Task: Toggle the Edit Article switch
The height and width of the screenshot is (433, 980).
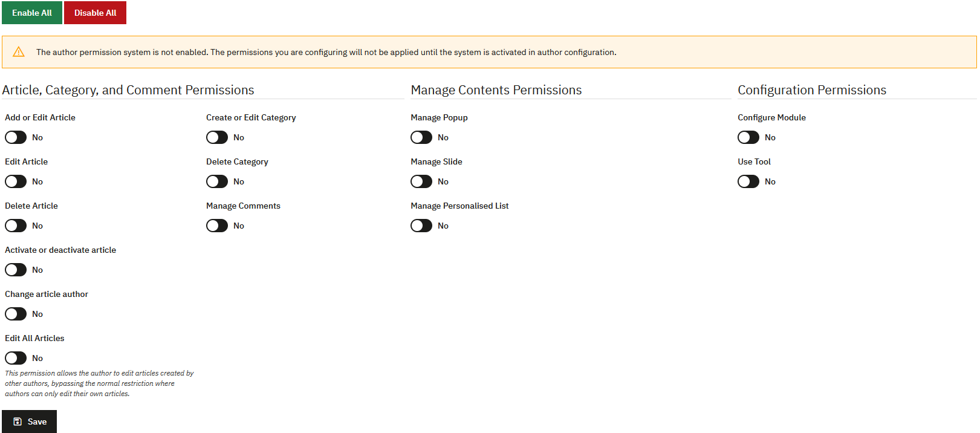Action: tap(16, 181)
